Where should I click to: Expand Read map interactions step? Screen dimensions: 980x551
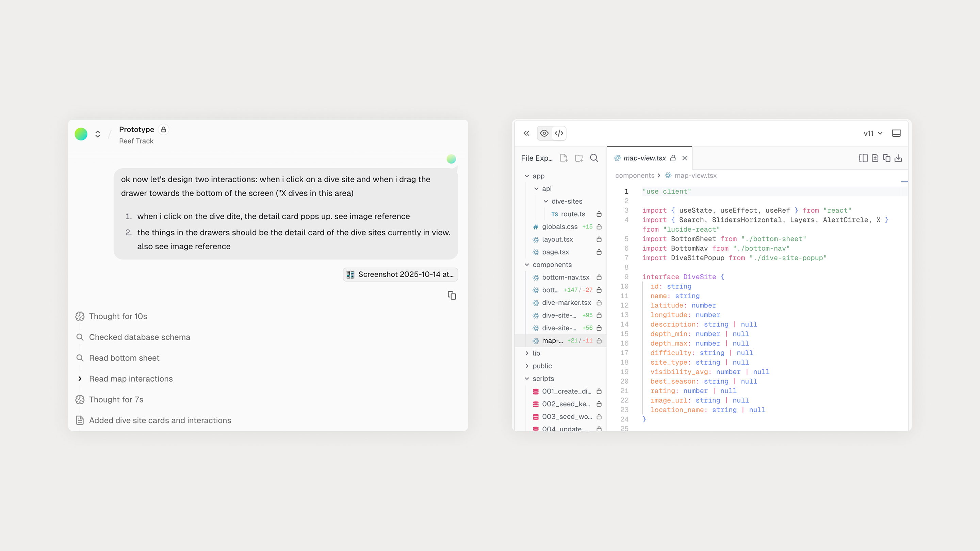coord(80,379)
